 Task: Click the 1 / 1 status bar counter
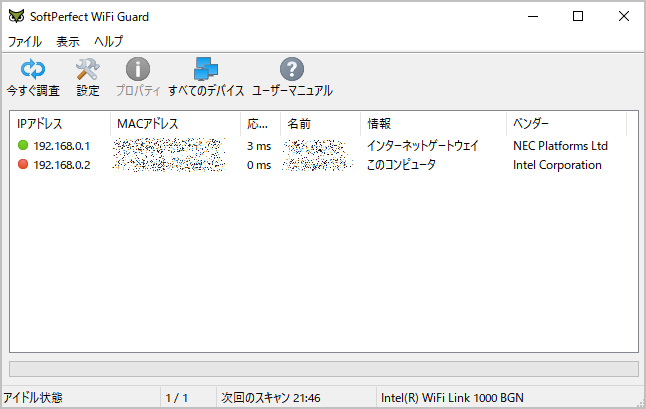(177, 398)
